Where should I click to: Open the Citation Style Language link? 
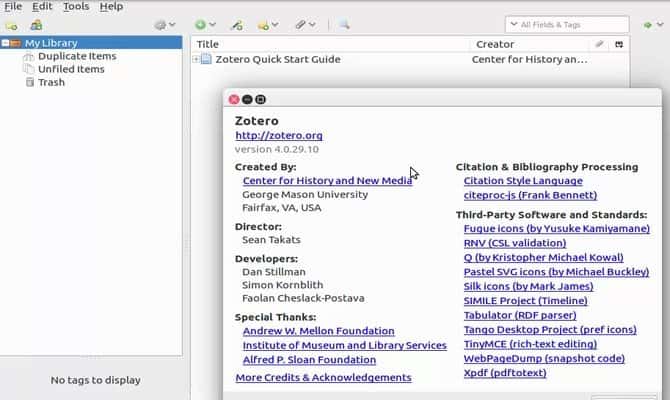pos(523,181)
